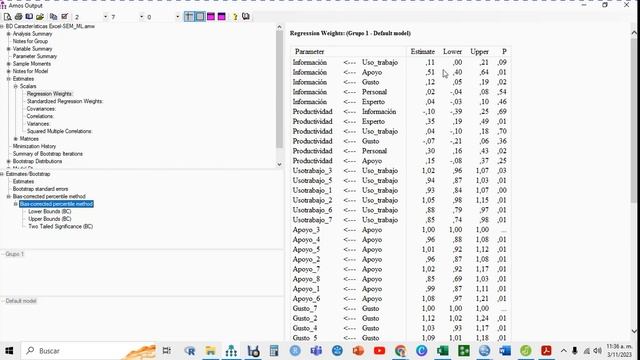Copy output to clipboard icon
The height and width of the screenshot is (360, 640).
(53, 17)
